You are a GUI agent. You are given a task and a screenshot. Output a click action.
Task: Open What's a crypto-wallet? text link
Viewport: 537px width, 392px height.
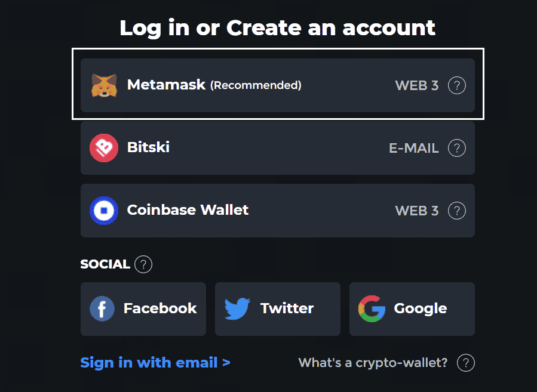point(373,363)
